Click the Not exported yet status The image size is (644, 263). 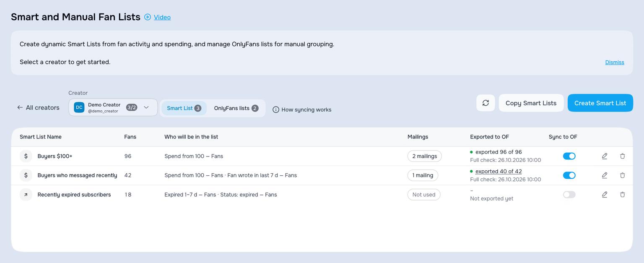(492, 198)
